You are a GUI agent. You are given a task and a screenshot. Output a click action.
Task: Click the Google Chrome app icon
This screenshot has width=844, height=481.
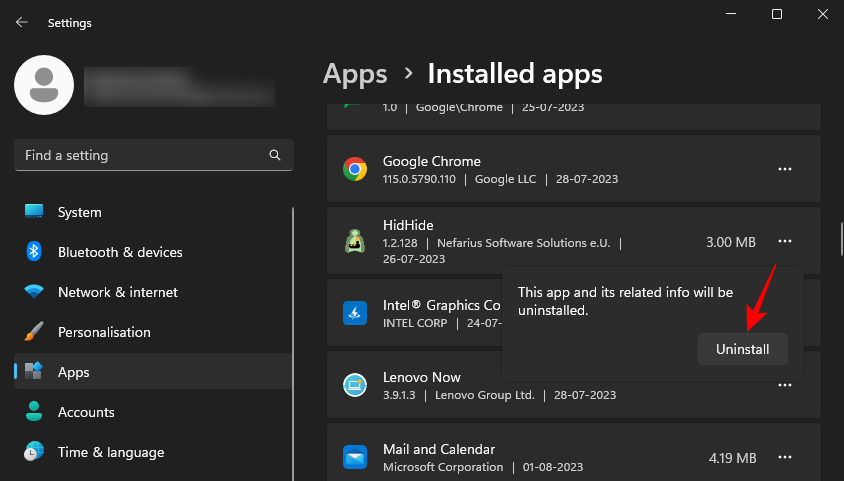(x=355, y=169)
